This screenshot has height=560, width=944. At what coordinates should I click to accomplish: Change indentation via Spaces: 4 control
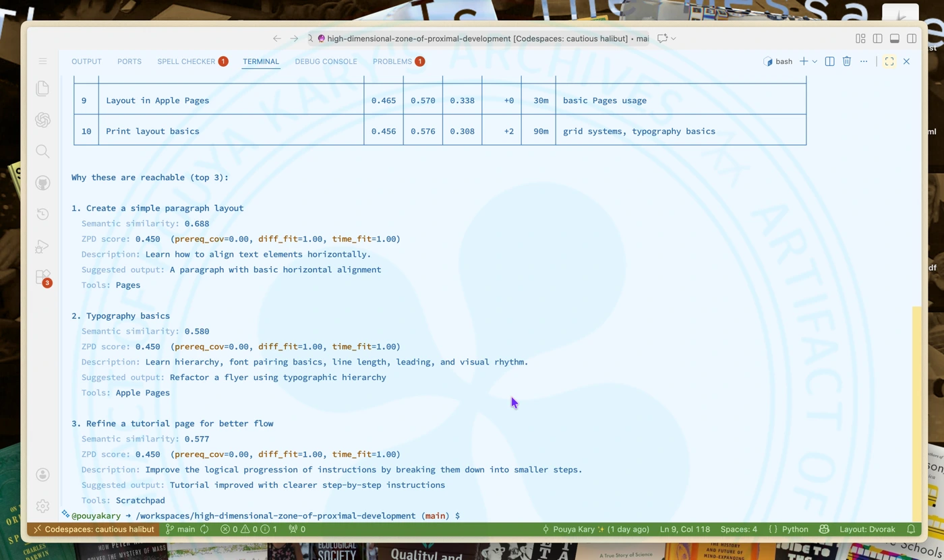click(738, 529)
